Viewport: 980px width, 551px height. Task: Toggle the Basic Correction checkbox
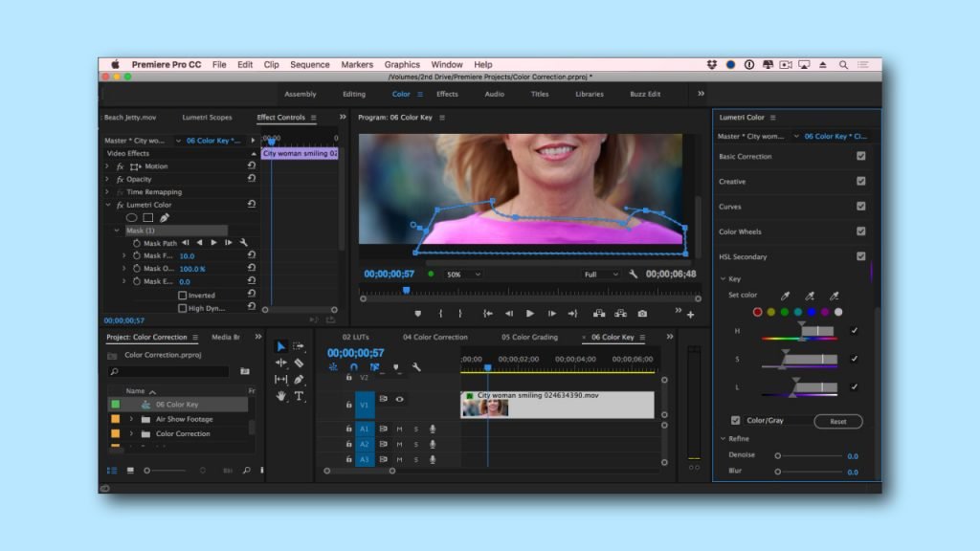click(x=861, y=156)
